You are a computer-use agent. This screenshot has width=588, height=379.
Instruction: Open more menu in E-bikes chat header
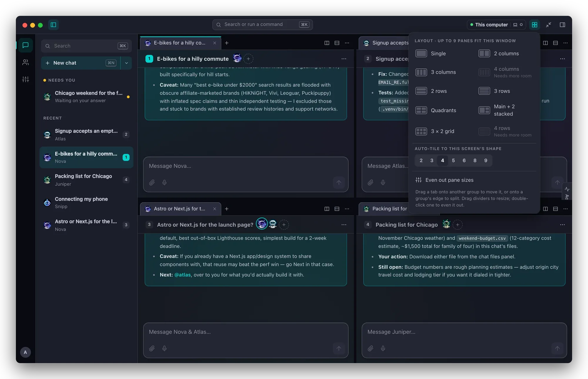(344, 59)
